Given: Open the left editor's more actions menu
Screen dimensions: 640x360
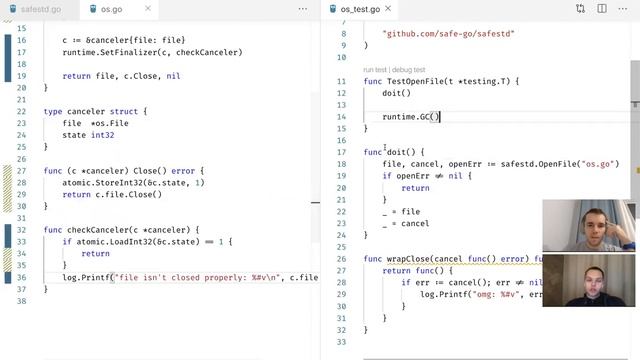Looking at the screenshot, I should point(302,9).
